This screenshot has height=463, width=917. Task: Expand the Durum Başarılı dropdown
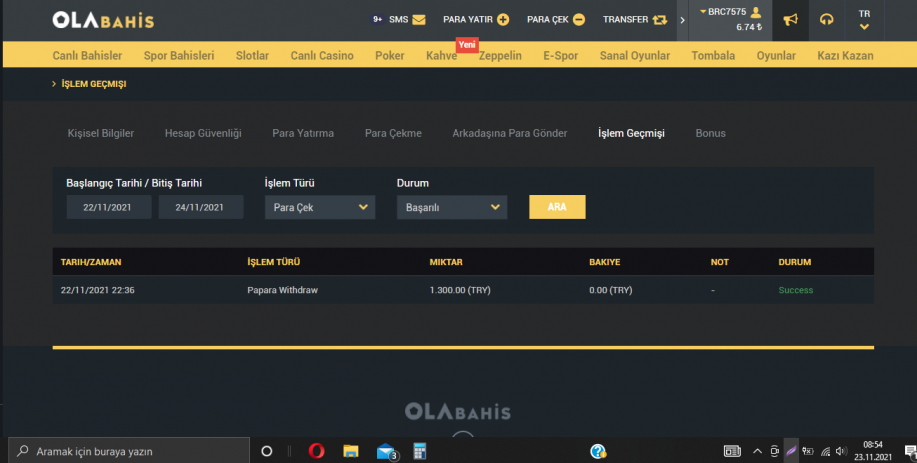point(452,207)
